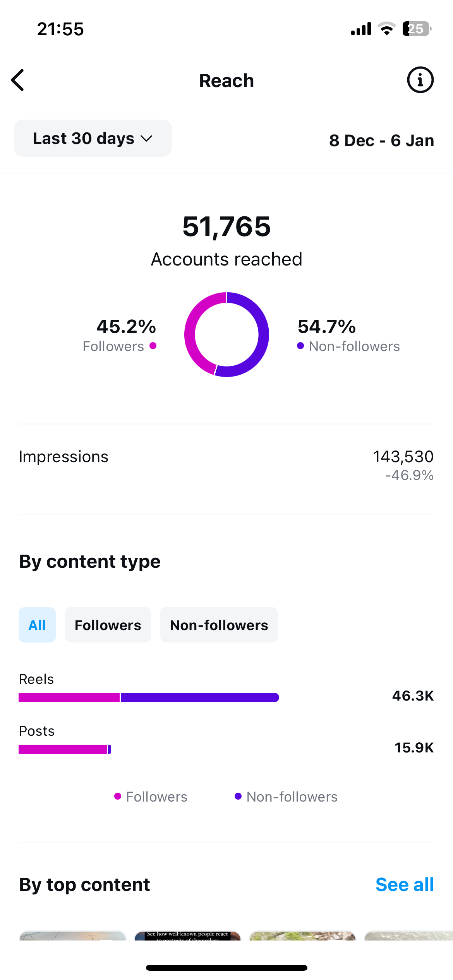Screen dimensions: 453x980
Task: Tap the cellular signal bars icon
Action: (361, 29)
